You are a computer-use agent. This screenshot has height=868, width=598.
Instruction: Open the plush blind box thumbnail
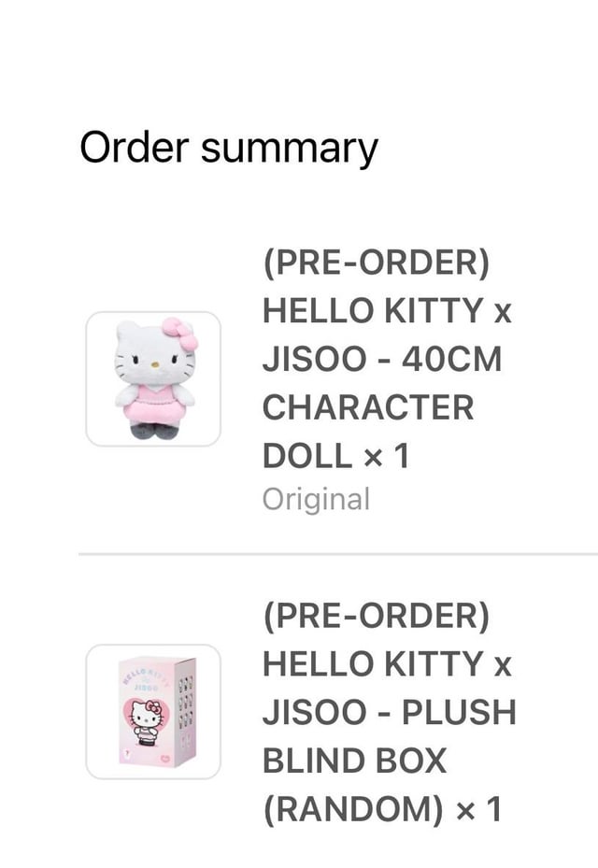pyautogui.click(x=153, y=711)
